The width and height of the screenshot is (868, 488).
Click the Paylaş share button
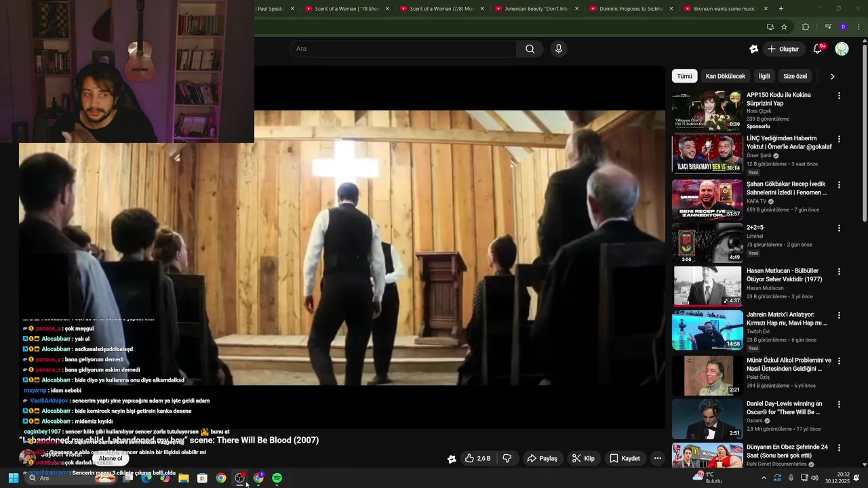point(542,459)
